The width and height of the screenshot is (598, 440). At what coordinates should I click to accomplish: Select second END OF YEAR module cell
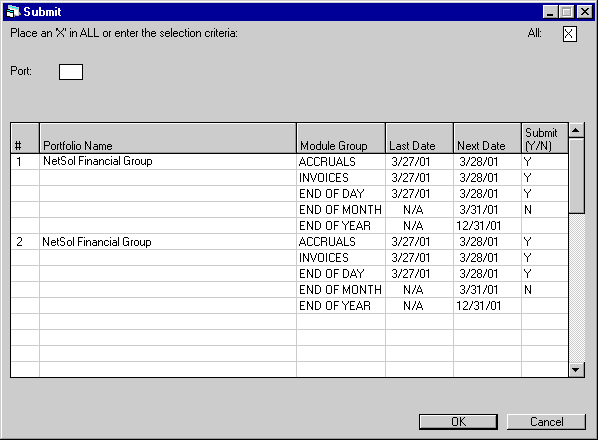pos(341,306)
